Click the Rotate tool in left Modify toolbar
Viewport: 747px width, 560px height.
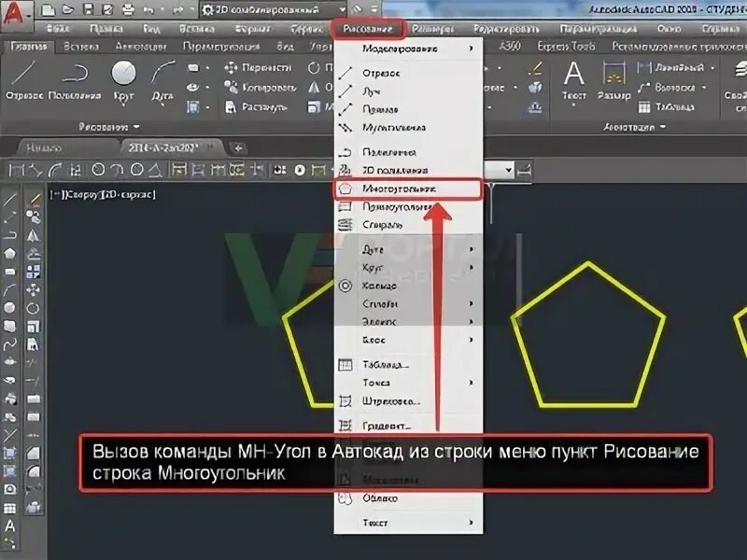tap(34, 308)
